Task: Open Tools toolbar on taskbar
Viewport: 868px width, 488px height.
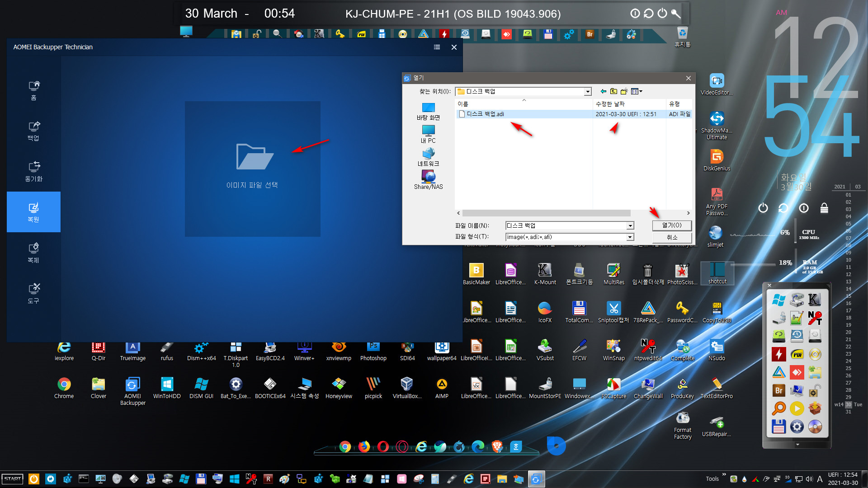Action: point(712,479)
